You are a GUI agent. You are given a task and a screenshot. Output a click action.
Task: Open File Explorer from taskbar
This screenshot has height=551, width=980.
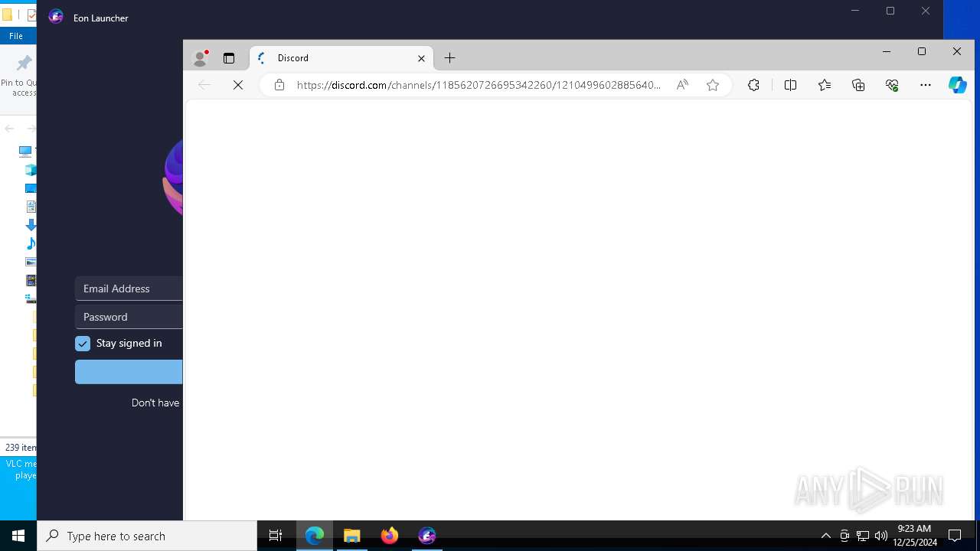pos(352,536)
